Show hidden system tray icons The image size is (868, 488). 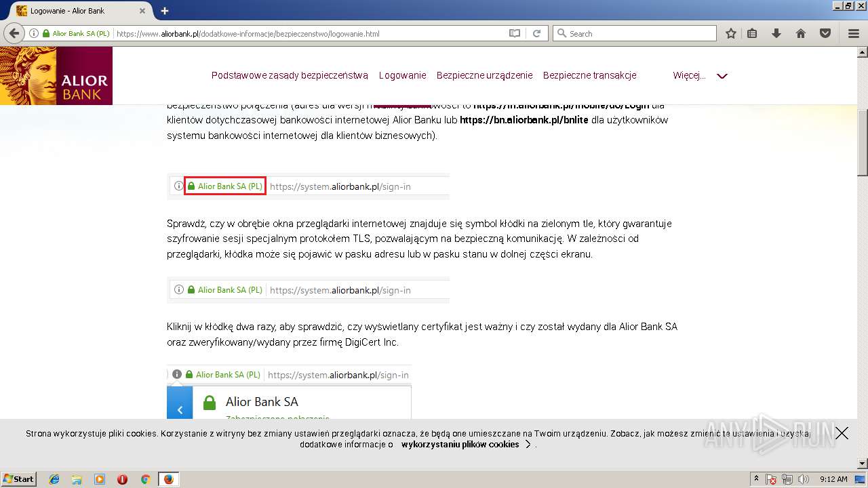(757, 479)
